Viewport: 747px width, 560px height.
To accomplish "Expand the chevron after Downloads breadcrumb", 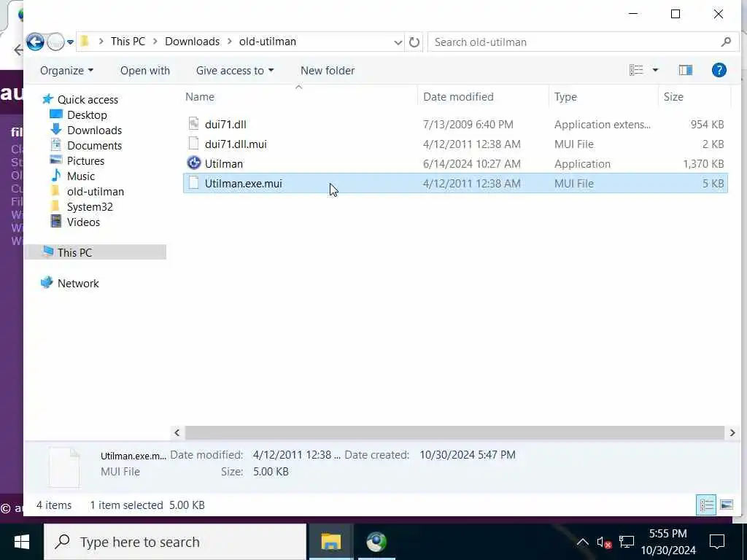I will tap(229, 42).
